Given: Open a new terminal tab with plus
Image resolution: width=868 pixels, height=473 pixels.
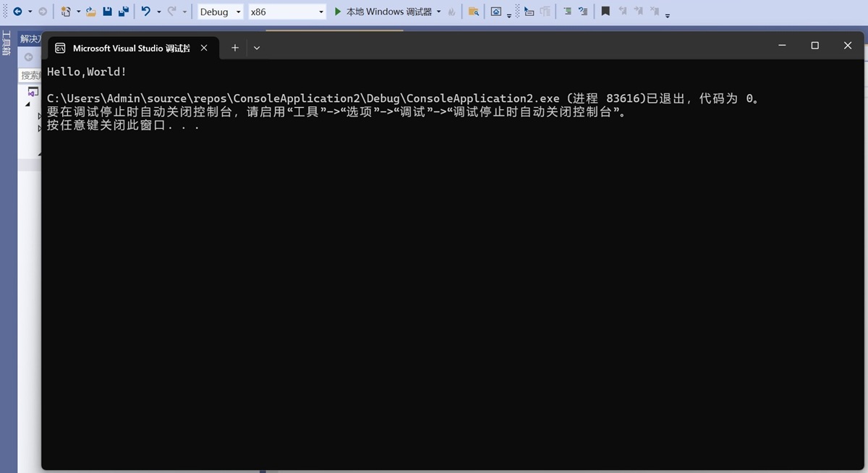Looking at the screenshot, I should (x=234, y=48).
